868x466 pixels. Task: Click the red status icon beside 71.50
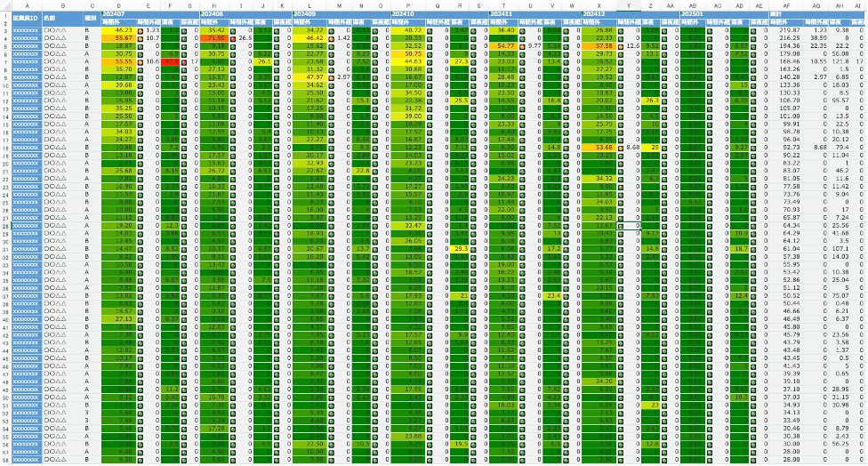point(234,38)
